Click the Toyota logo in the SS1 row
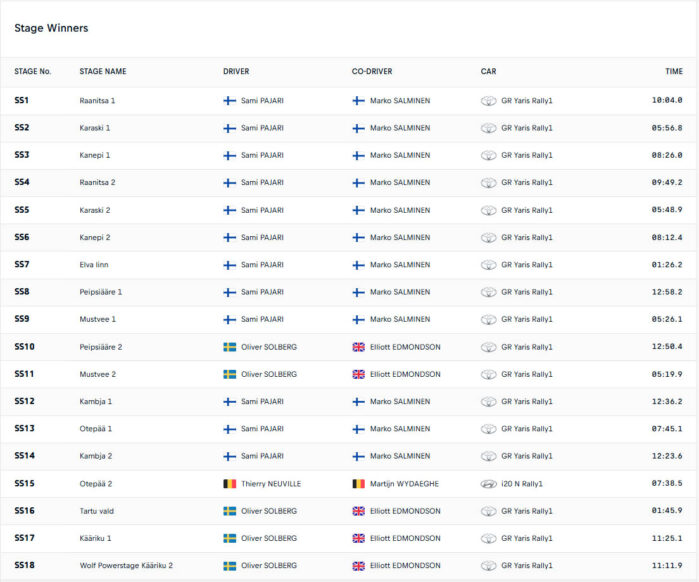The width and height of the screenshot is (699, 582). (x=488, y=101)
